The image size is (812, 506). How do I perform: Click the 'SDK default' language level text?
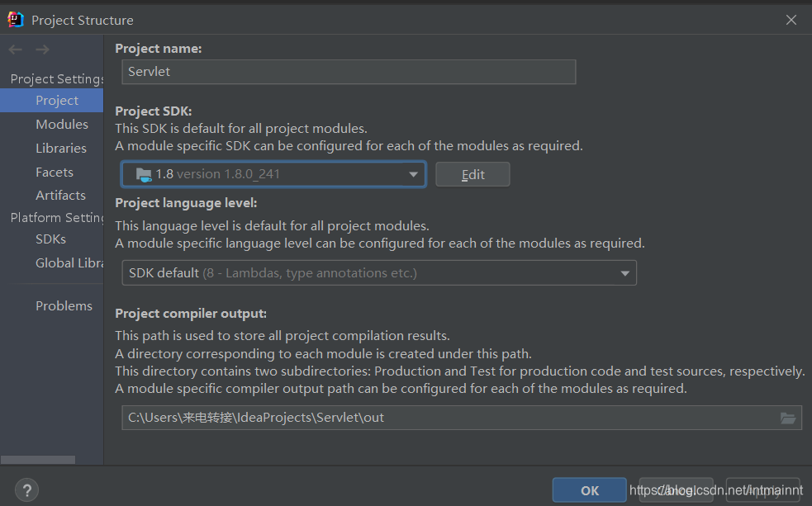coord(164,273)
